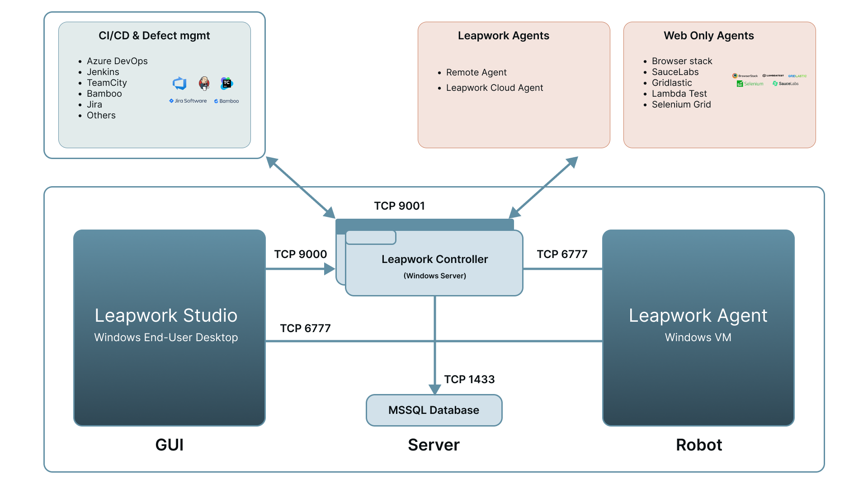Click the TCP 9000 port label
Viewport: 868px width, 488px height.
(x=301, y=254)
